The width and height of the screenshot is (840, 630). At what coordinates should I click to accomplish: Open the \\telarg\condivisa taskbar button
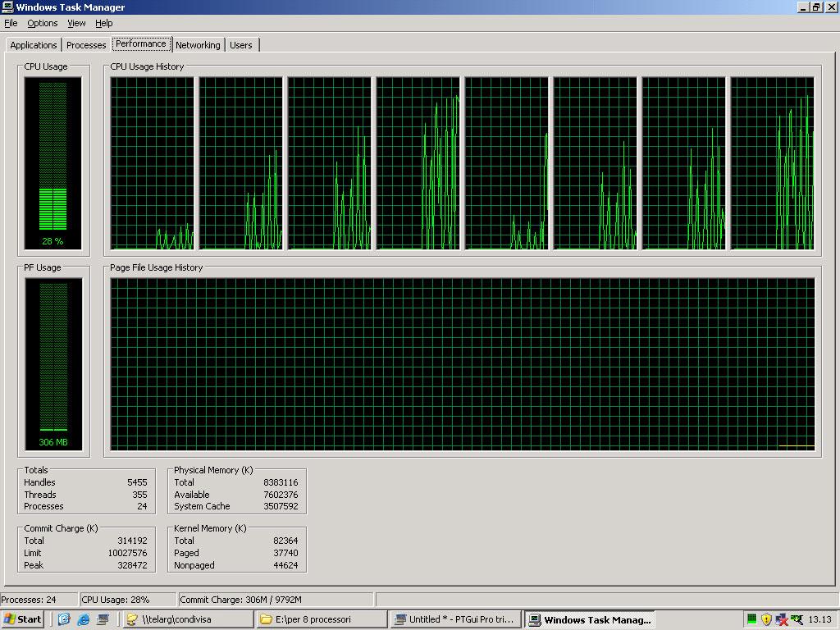click(x=187, y=619)
